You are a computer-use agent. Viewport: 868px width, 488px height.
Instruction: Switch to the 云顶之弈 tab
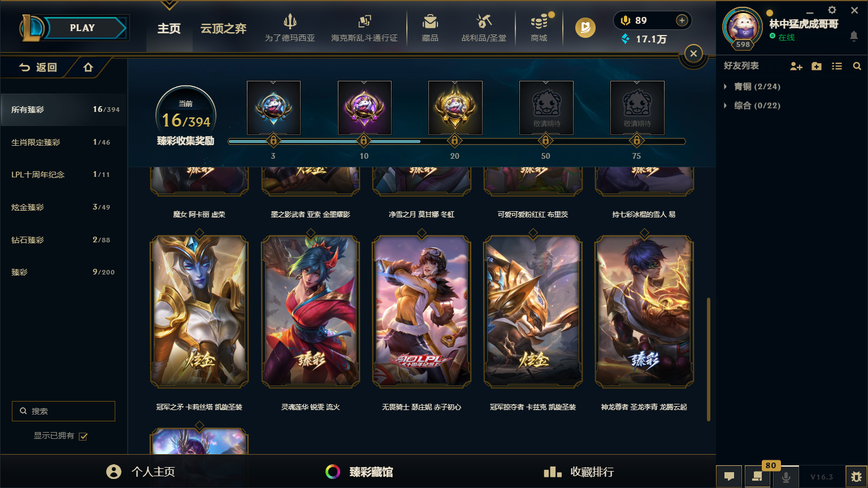[223, 28]
